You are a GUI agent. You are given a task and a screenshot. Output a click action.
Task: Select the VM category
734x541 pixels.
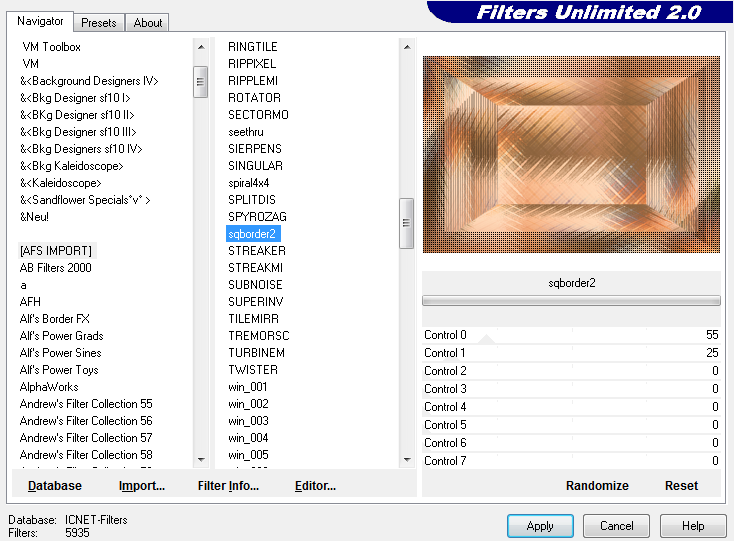[31, 64]
